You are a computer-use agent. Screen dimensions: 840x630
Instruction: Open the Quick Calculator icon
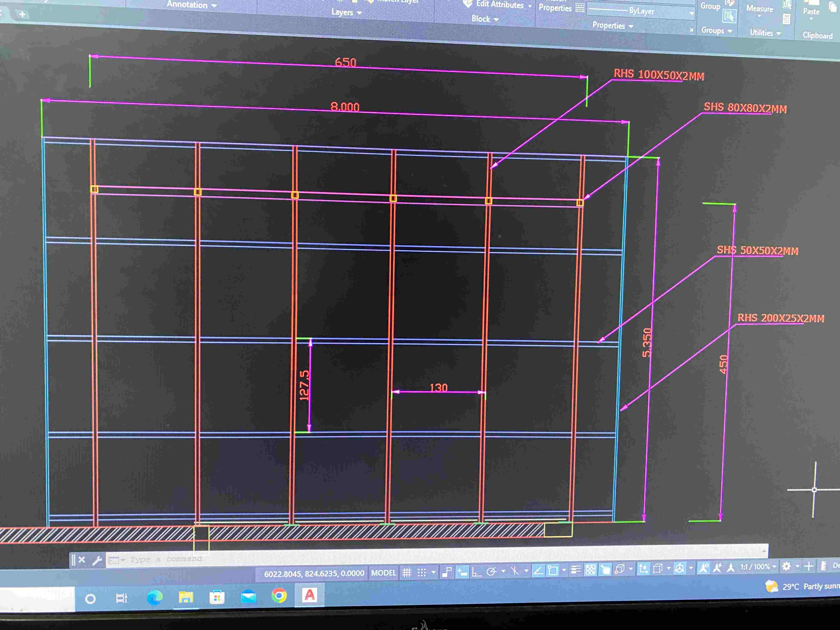point(786,19)
